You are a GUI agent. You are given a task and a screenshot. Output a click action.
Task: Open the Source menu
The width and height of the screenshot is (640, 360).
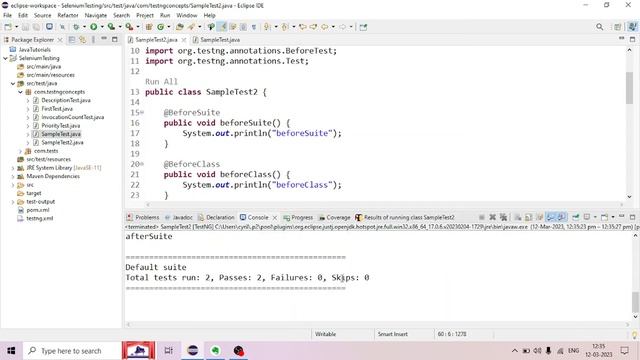42,15
